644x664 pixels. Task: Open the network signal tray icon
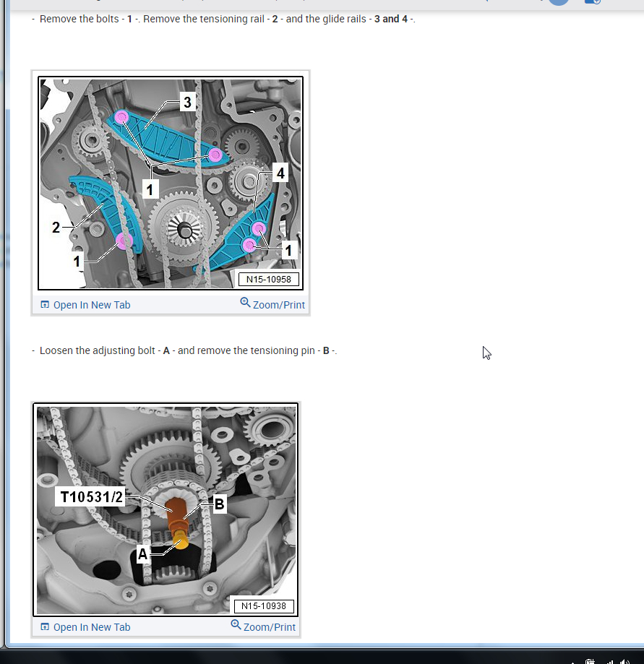(609, 661)
